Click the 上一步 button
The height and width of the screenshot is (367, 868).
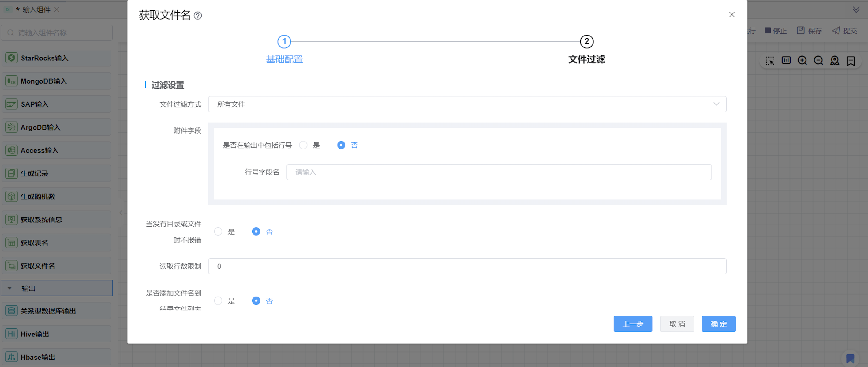click(632, 324)
